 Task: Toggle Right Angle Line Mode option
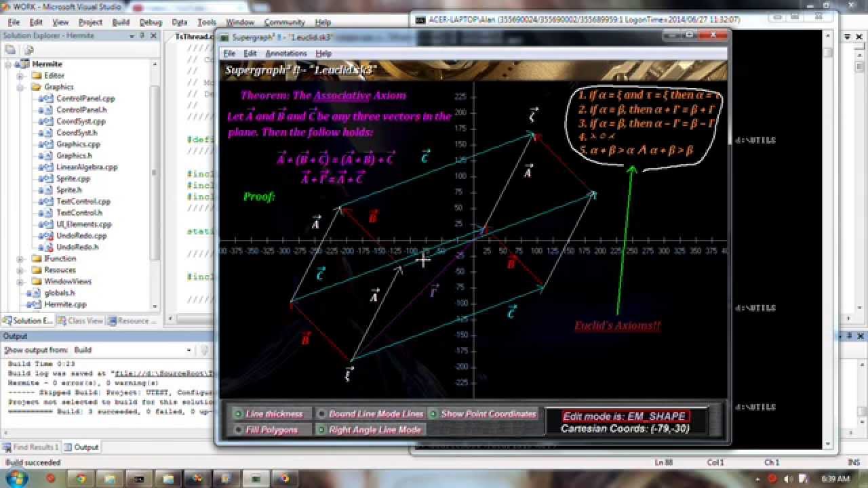pos(370,429)
